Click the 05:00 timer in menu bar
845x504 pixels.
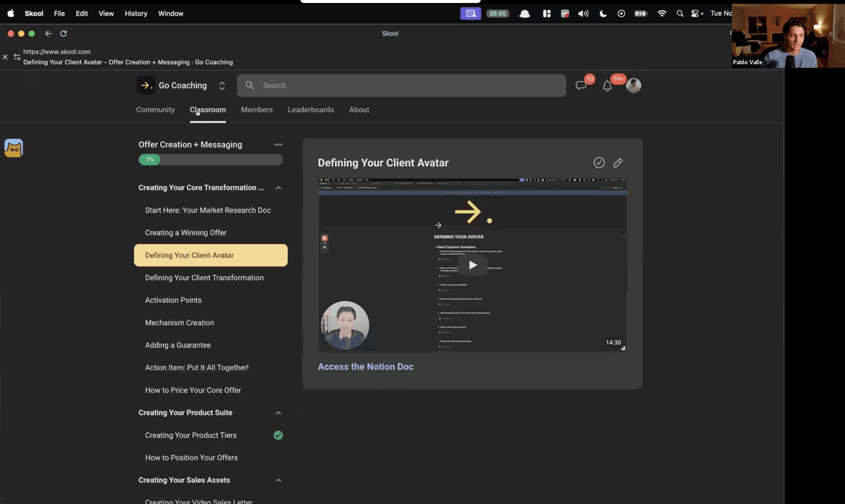[497, 13]
